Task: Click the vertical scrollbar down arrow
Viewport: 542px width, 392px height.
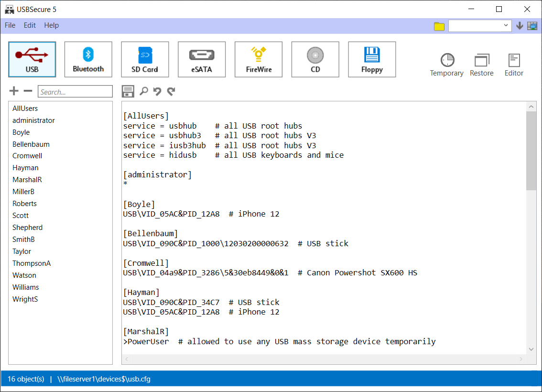Action: [531, 349]
